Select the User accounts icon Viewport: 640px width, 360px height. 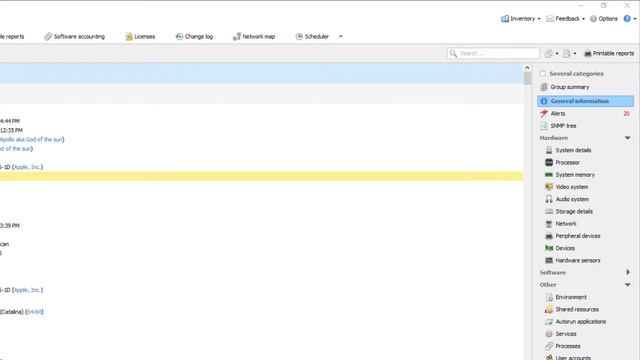click(549, 357)
